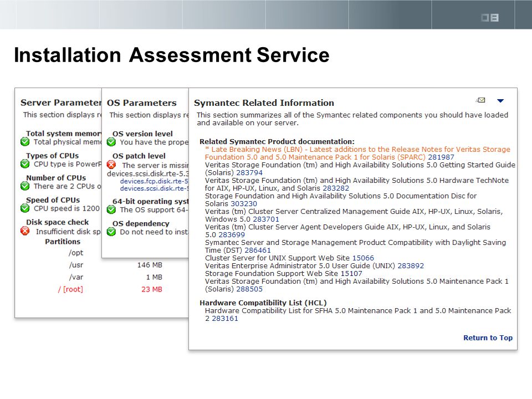Open Documentation Disc for Solaris link 303230
The image size is (532, 399).
pyautogui.click(x=244, y=203)
